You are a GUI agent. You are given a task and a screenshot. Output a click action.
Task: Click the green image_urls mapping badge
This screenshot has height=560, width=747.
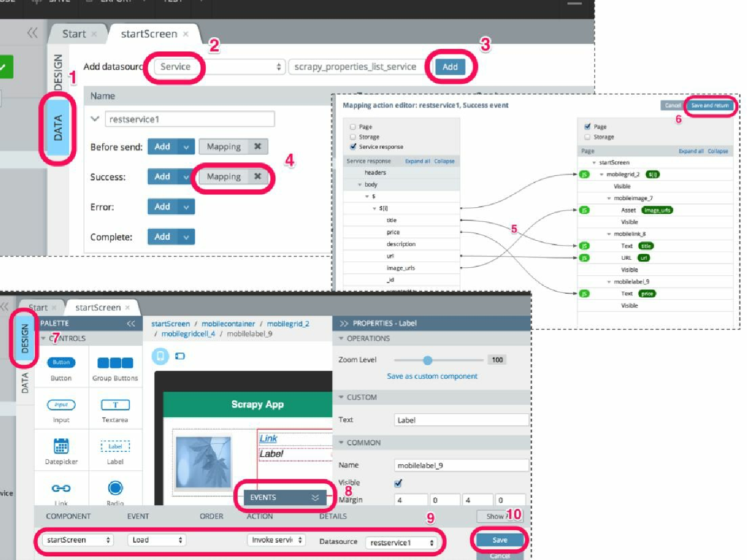pyautogui.click(x=657, y=210)
